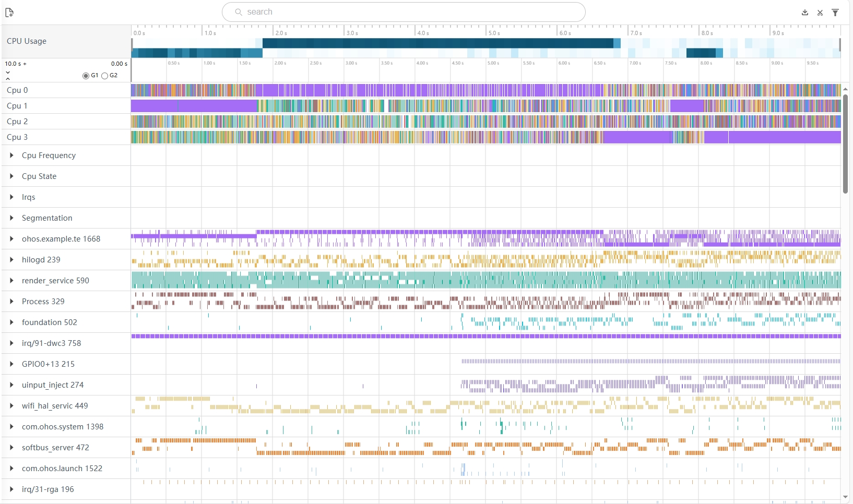This screenshot has height=504, width=853.
Task: Click the download trace icon
Action: point(805,13)
